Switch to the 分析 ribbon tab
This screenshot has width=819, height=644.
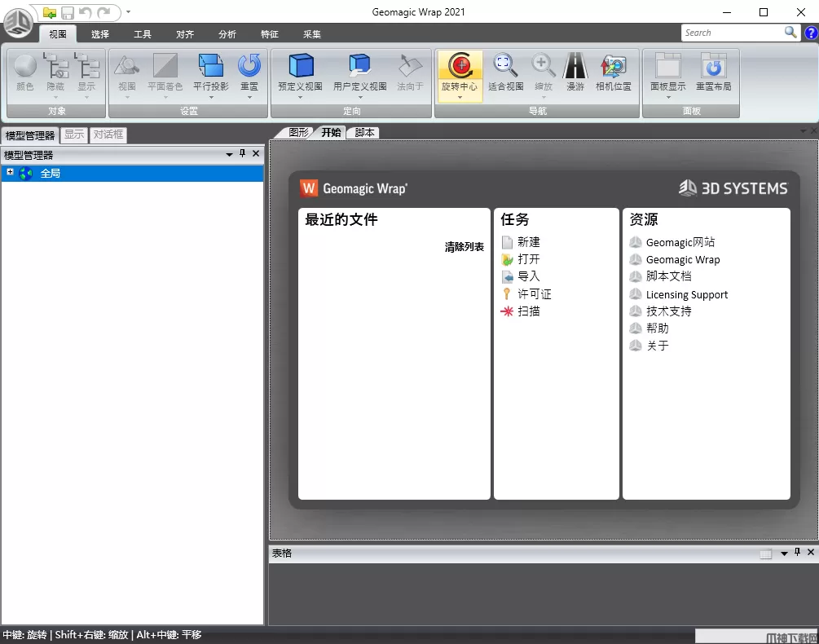point(227,34)
